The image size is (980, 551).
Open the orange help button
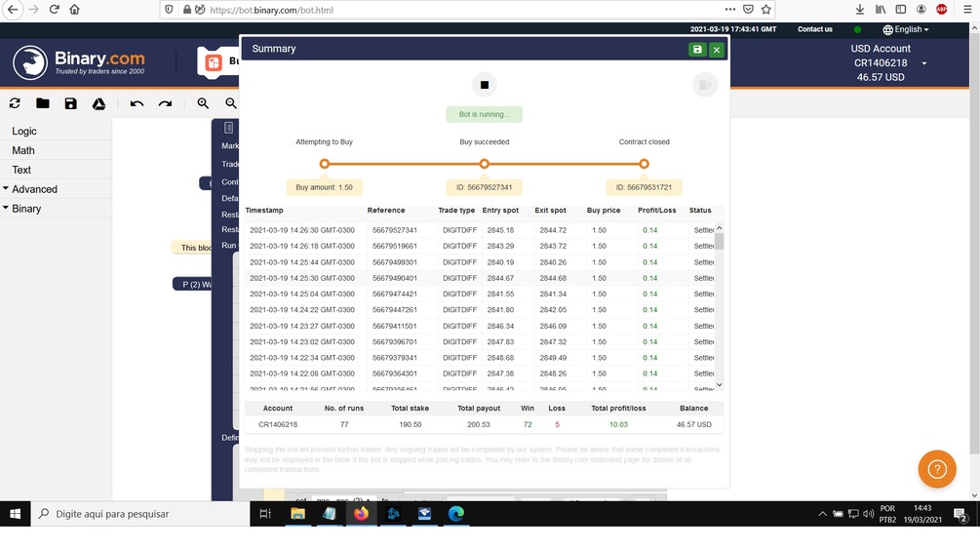pyautogui.click(x=937, y=469)
